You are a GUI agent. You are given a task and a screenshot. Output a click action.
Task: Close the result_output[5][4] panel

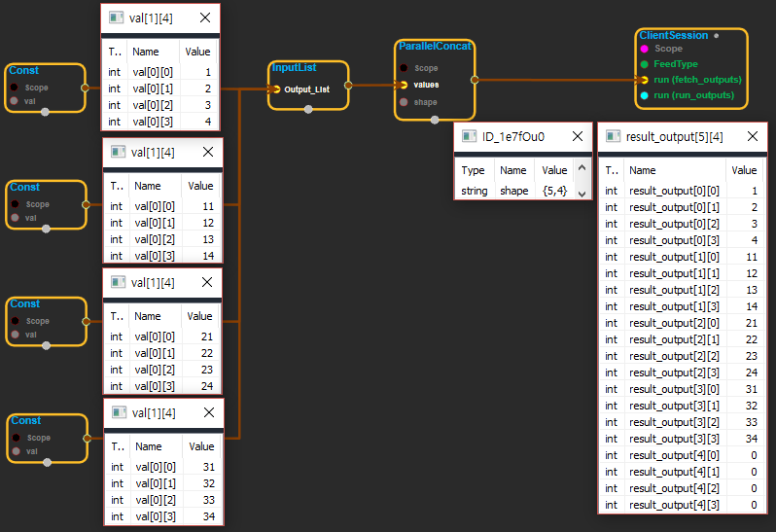click(752, 137)
